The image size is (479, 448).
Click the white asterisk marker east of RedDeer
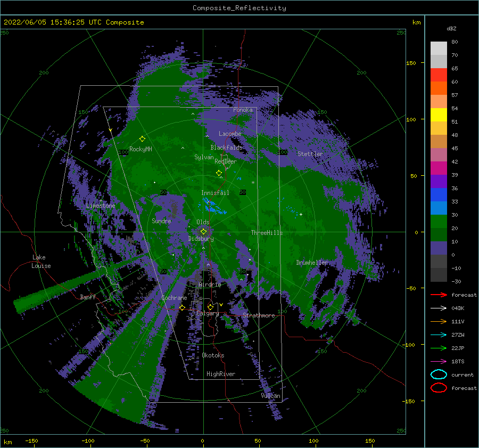click(253, 183)
